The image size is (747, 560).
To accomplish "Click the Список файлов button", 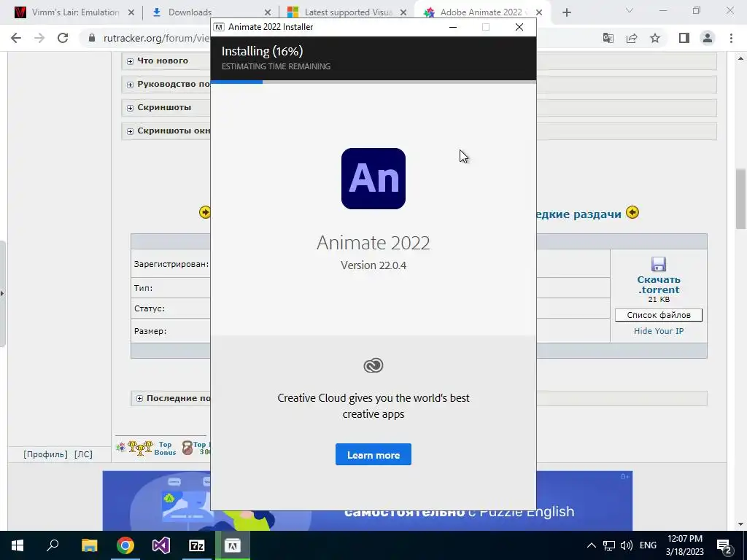I will pyautogui.click(x=659, y=315).
